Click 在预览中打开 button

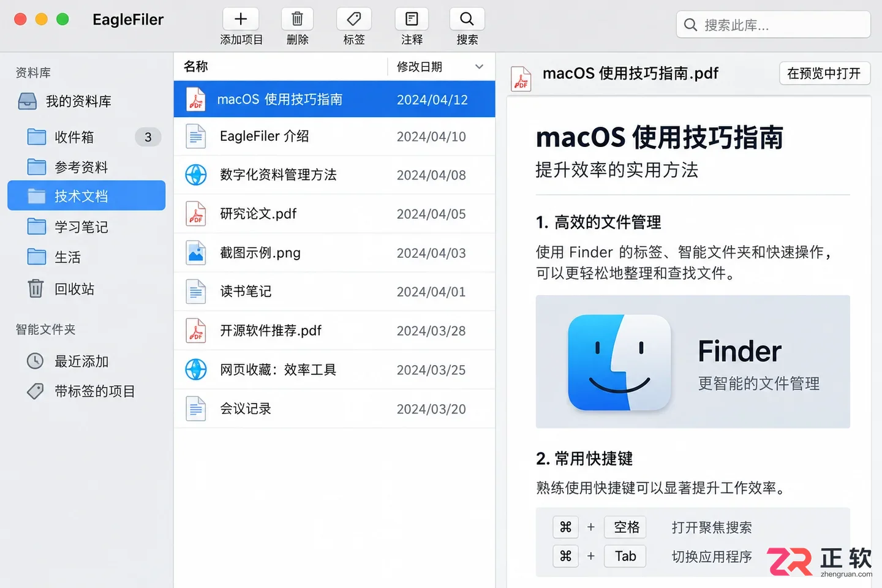pos(824,73)
